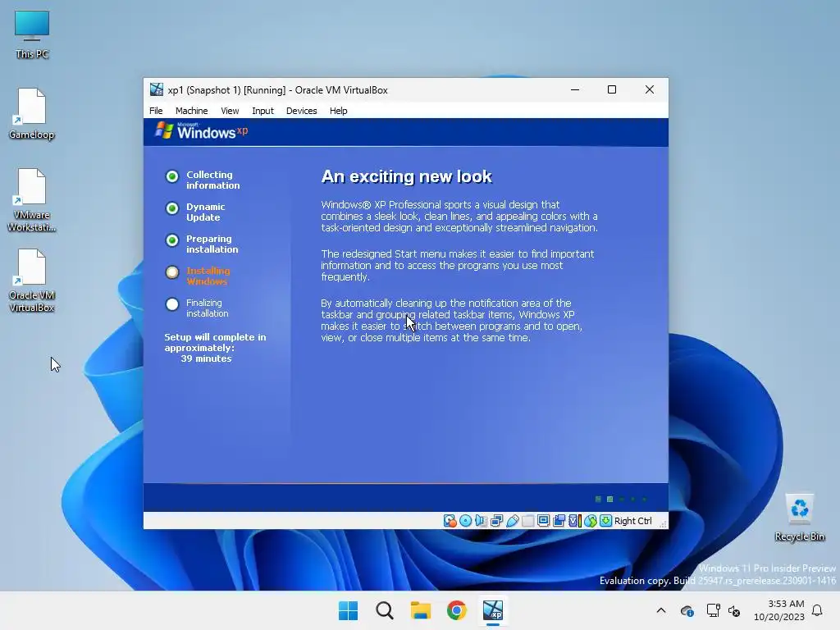Open taskbar Search
840x630 pixels.
[x=384, y=610]
